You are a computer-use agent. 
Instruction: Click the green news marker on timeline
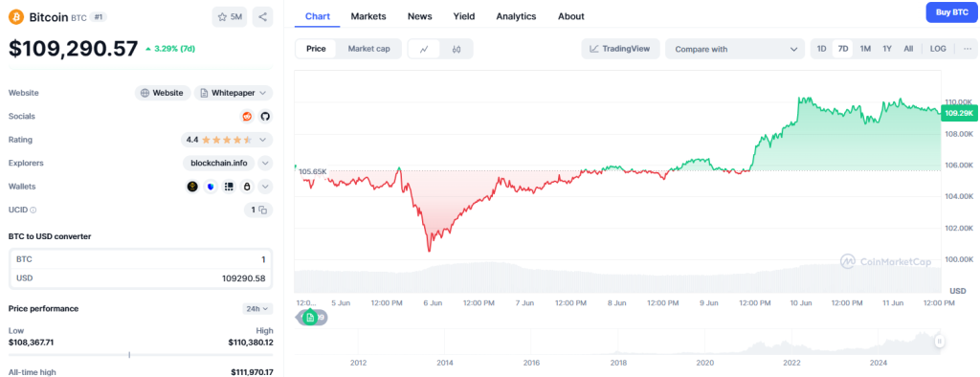click(310, 318)
